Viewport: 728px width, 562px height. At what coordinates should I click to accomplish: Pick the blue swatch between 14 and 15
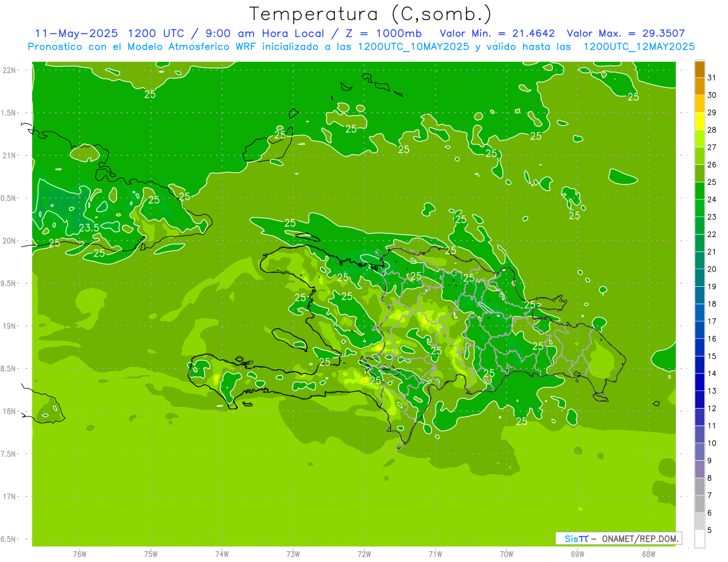pyautogui.click(x=699, y=365)
